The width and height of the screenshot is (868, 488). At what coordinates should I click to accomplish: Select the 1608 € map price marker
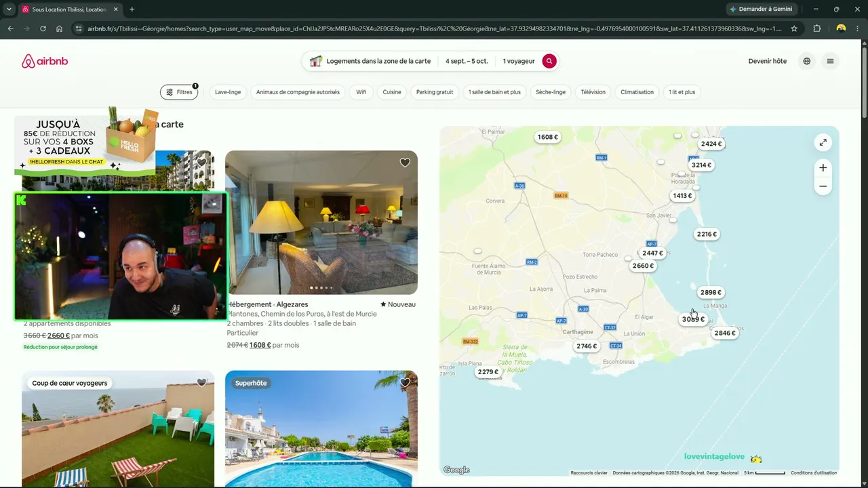tap(547, 137)
